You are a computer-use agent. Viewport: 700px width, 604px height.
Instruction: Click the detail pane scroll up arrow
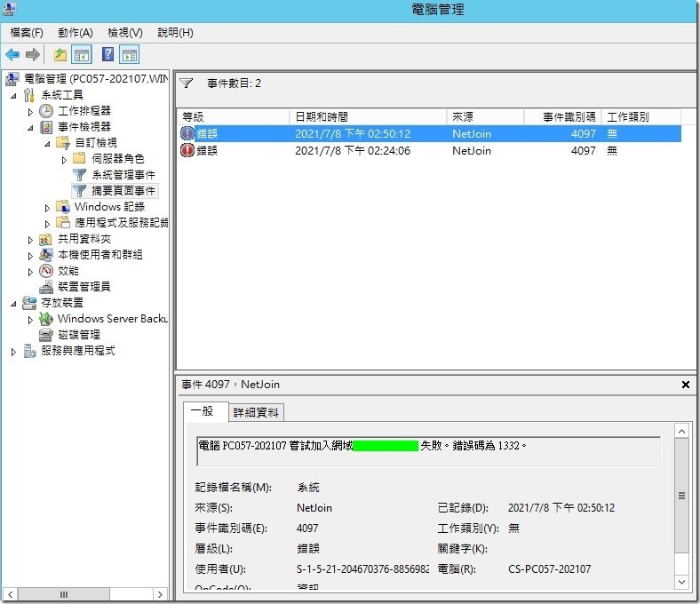point(681,431)
